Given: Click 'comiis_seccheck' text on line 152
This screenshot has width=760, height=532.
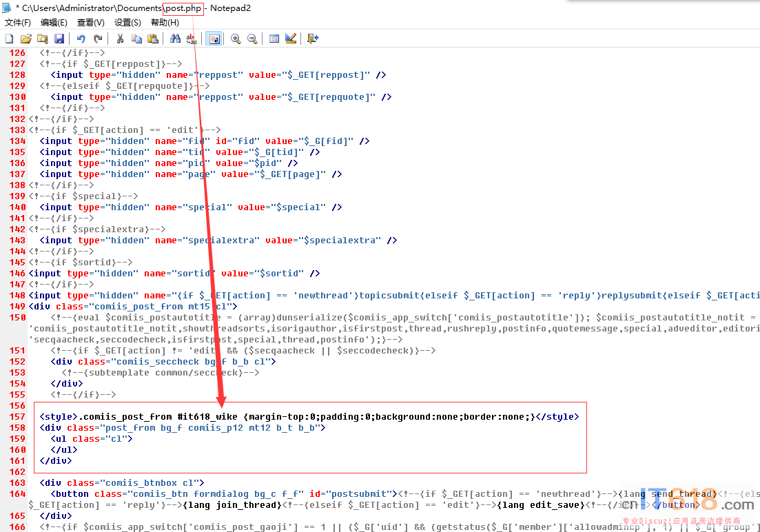Looking at the screenshot, I should tap(158, 362).
